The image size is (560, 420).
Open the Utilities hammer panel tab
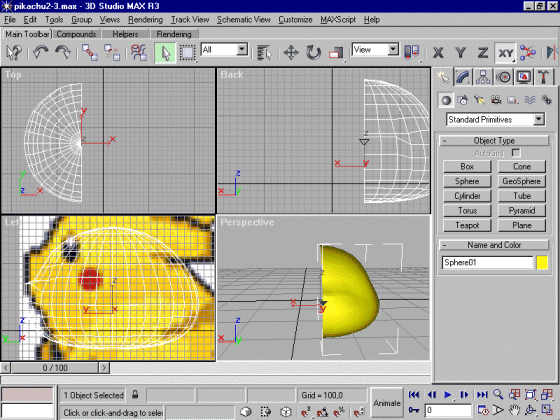pos(544,77)
